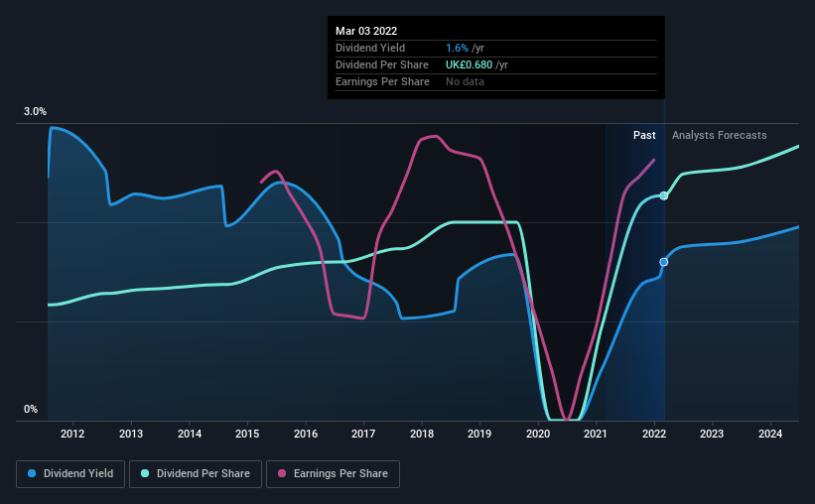Click the Dividend Per Share data point marker

tap(664, 195)
